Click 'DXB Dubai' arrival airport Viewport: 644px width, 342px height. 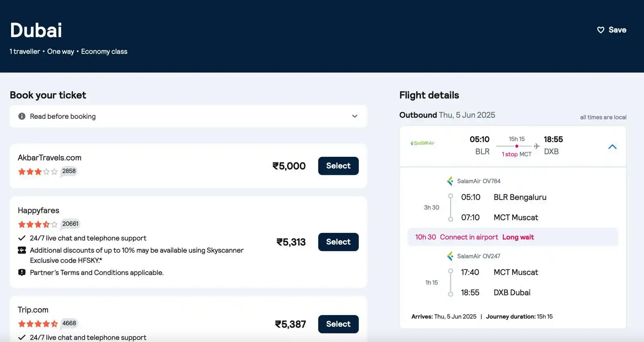[512, 293]
